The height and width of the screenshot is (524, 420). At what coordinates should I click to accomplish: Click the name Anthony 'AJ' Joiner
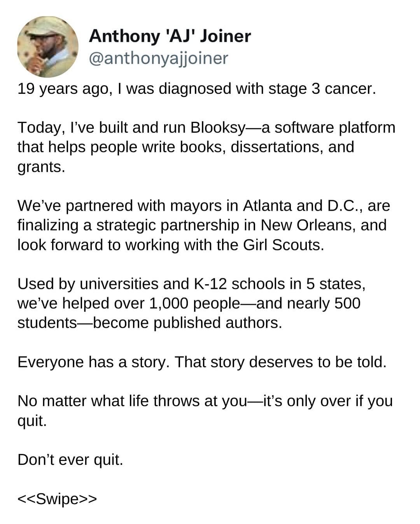(170, 36)
